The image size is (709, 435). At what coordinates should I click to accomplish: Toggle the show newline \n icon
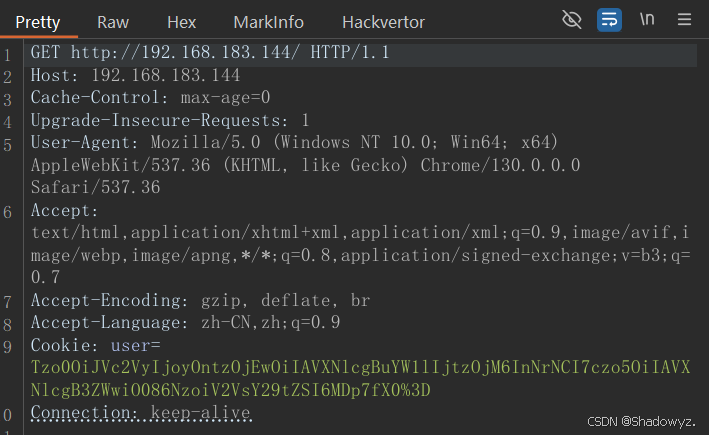pyautogui.click(x=647, y=19)
